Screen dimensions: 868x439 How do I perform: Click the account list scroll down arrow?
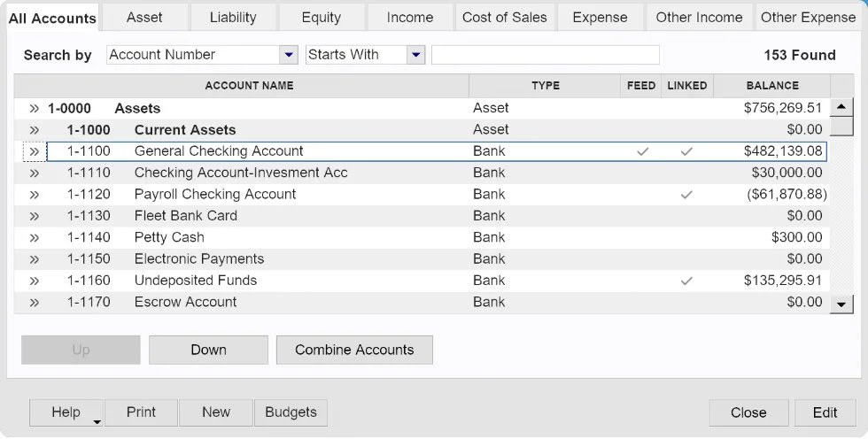click(841, 304)
